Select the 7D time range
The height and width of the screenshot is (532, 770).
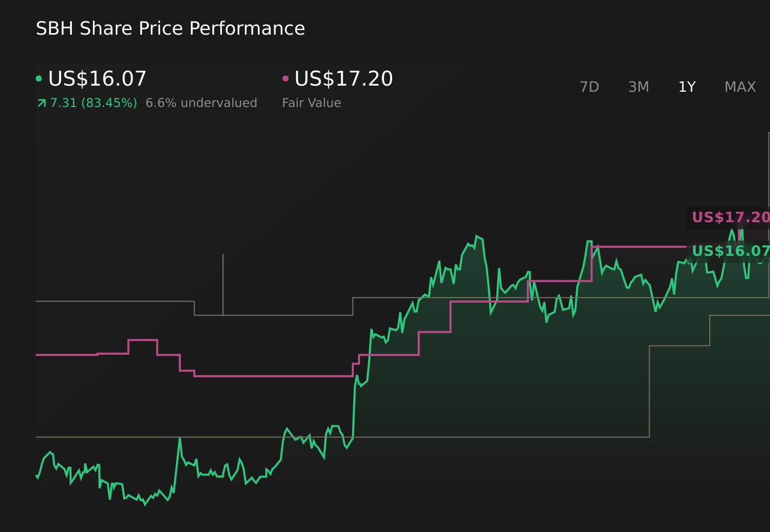coord(589,87)
